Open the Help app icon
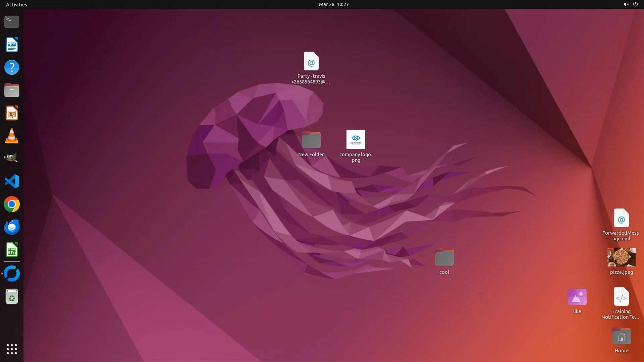Image resolution: width=644 pixels, height=362 pixels. [x=12, y=68]
